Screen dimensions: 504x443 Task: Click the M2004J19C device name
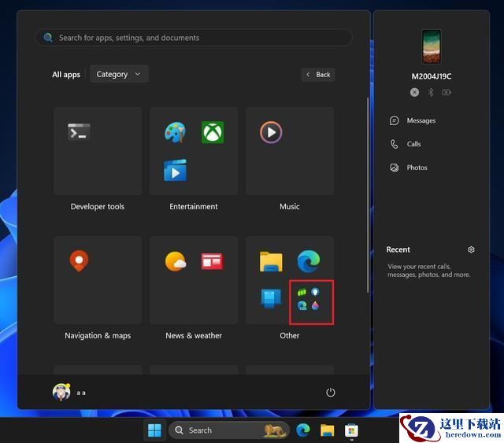pyautogui.click(x=432, y=76)
